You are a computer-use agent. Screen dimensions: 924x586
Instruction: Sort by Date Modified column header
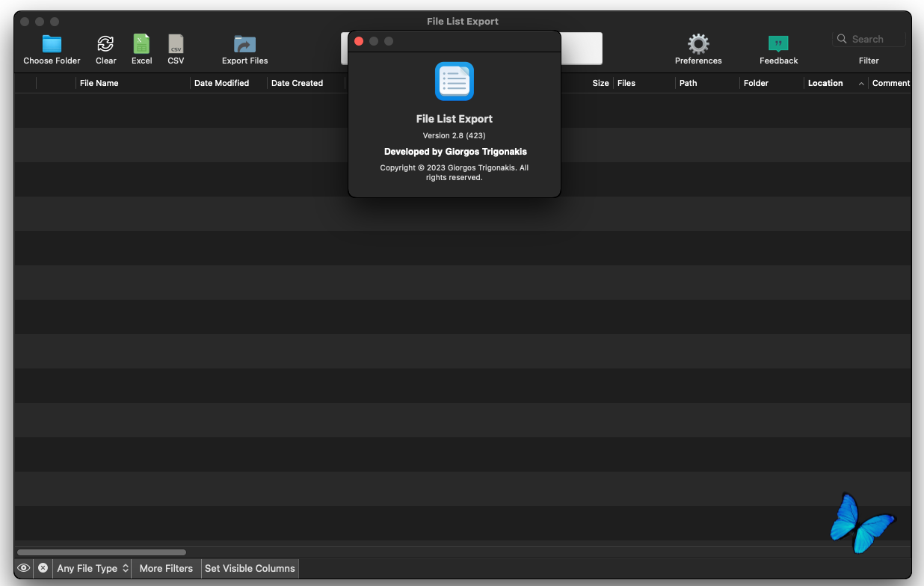coord(221,83)
